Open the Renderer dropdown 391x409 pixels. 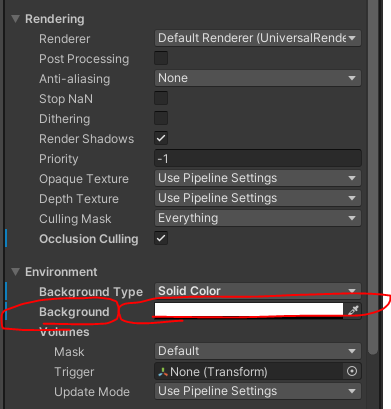[x=258, y=38]
